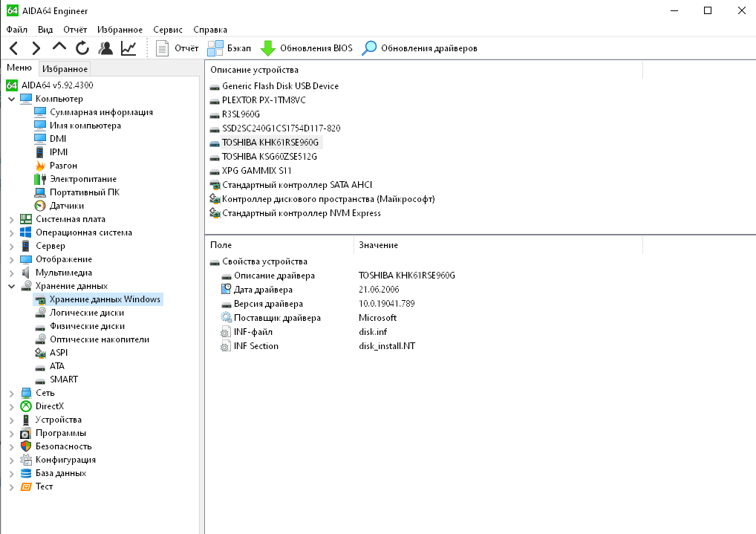Open the SMART tree item

coord(64,380)
